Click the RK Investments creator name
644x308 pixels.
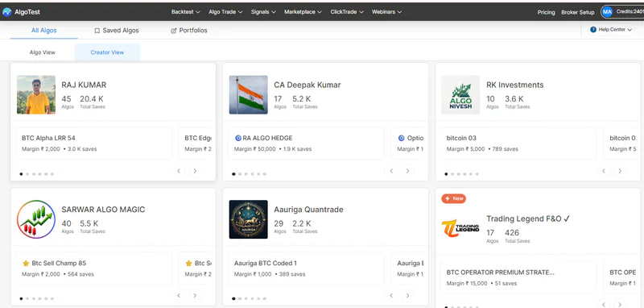pos(515,85)
